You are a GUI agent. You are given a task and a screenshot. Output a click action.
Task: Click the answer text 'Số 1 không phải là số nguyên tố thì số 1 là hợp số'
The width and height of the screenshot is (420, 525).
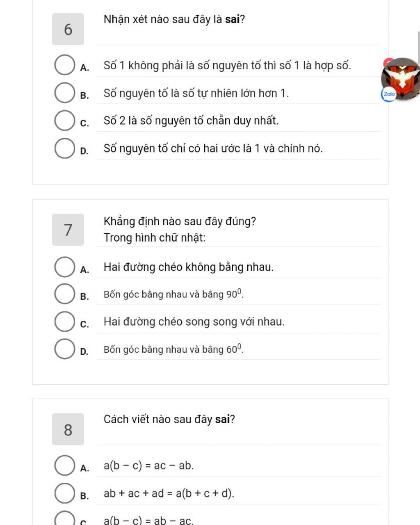227,66
